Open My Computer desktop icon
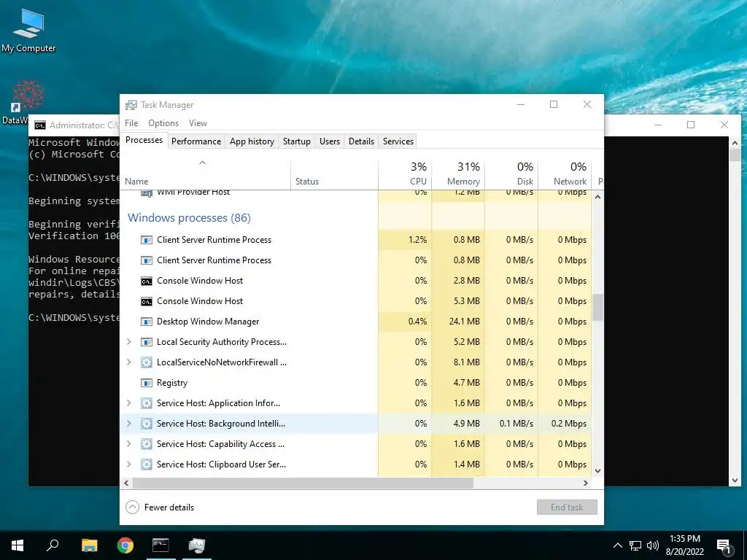 coord(28,31)
